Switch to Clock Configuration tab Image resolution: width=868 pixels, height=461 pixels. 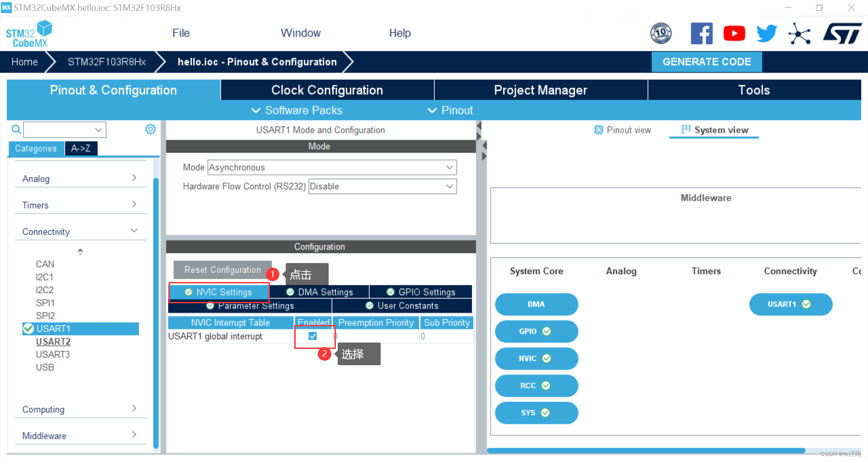pyautogui.click(x=327, y=90)
